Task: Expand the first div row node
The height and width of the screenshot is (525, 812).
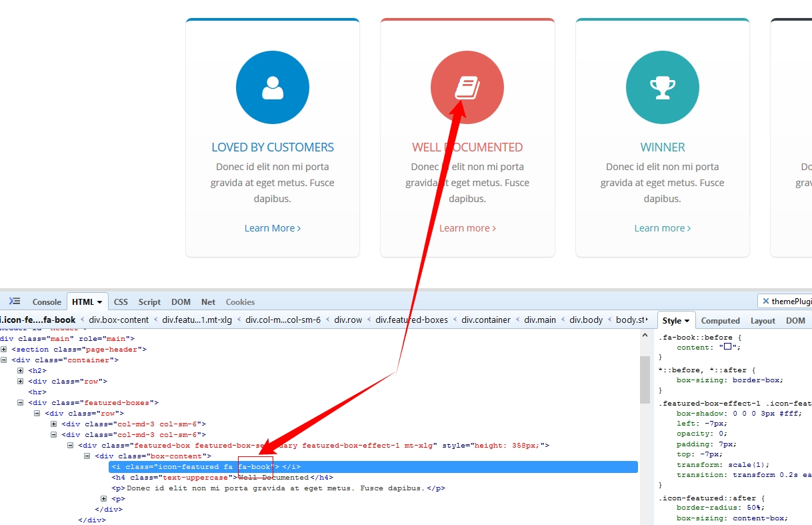Action: pos(21,382)
